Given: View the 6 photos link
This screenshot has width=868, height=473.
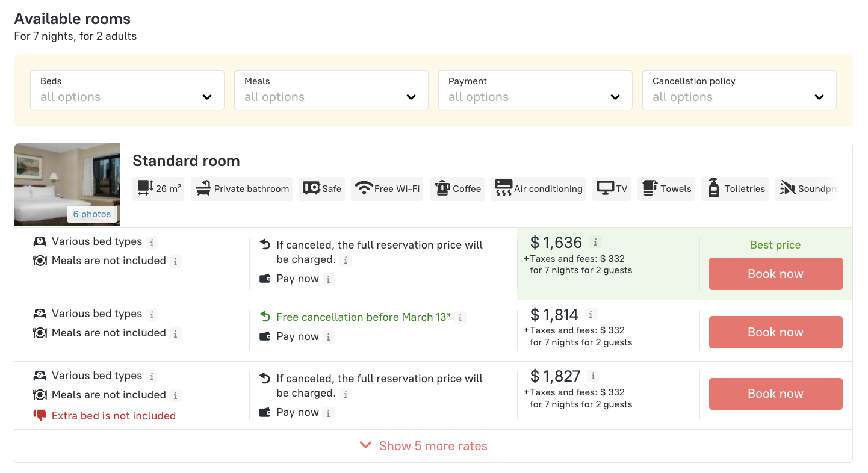Looking at the screenshot, I should 92,214.
